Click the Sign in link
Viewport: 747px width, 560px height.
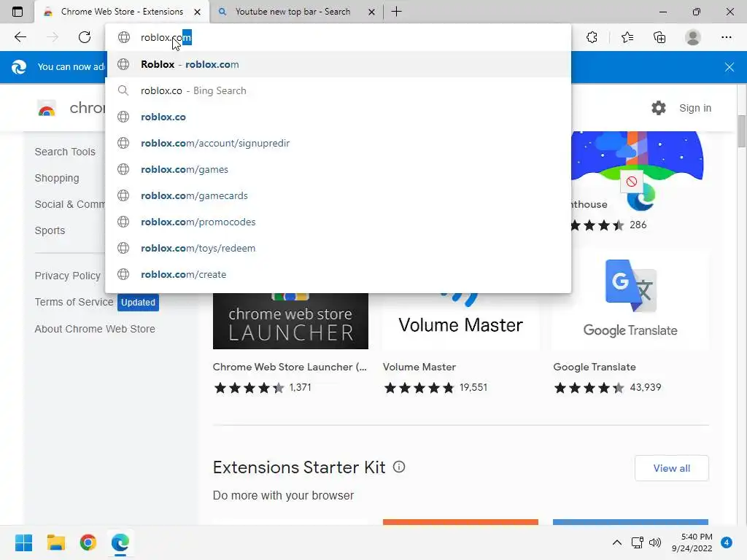(695, 108)
